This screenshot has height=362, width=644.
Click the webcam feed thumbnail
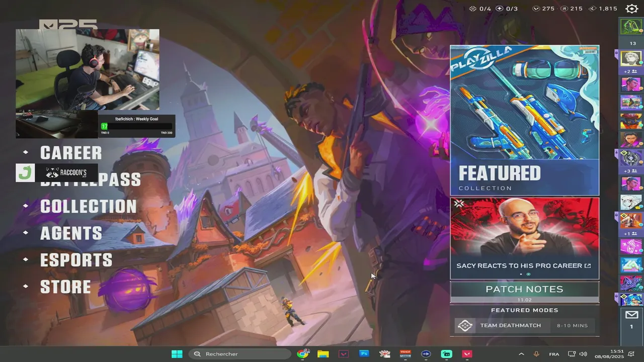coord(88,69)
